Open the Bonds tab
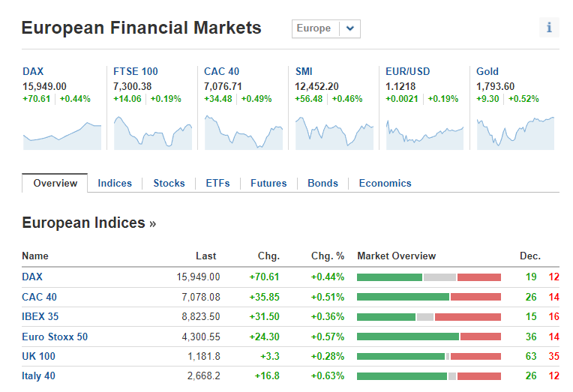Viewport: 573px width, 392px height. click(322, 183)
